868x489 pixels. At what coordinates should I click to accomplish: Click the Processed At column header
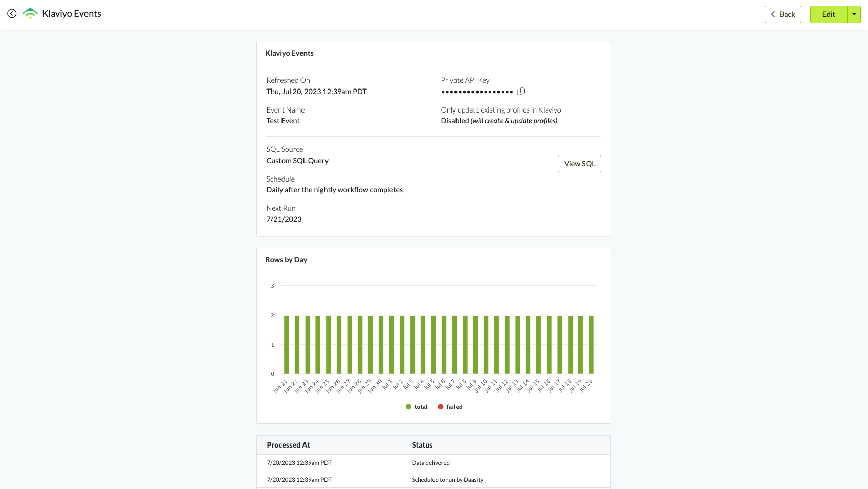288,445
